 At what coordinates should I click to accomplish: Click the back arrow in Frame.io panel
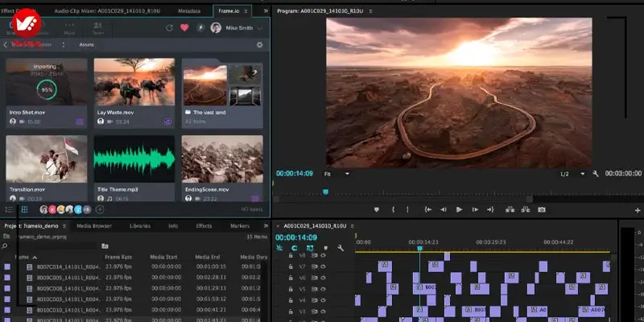click(x=6, y=45)
